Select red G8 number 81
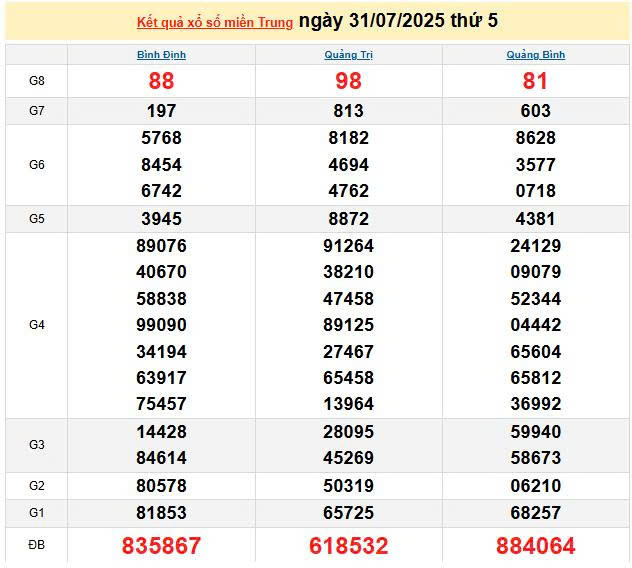 [536, 81]
